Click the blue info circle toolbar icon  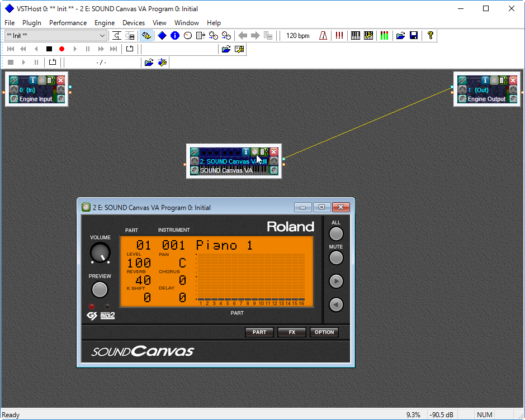[x=175, y=35]
